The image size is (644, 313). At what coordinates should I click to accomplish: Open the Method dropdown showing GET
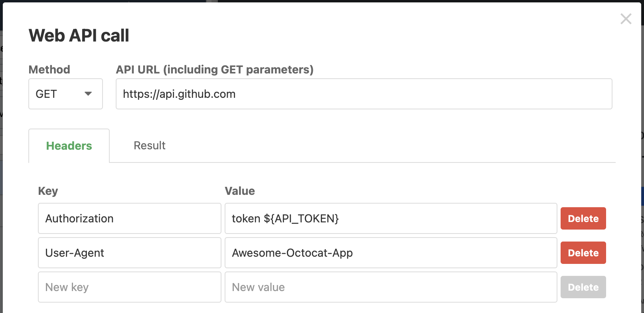tap(65, 94)
